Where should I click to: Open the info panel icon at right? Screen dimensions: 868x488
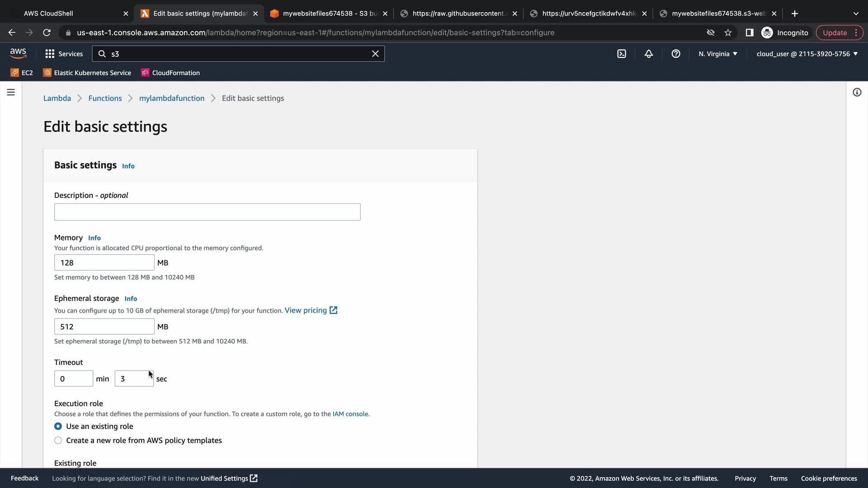click(x=857, y=92)
